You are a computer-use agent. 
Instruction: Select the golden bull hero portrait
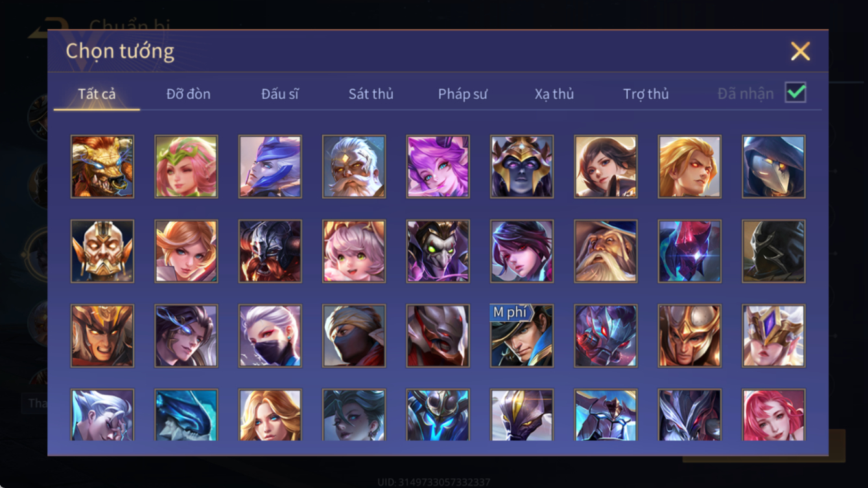[x=102, y=167]
